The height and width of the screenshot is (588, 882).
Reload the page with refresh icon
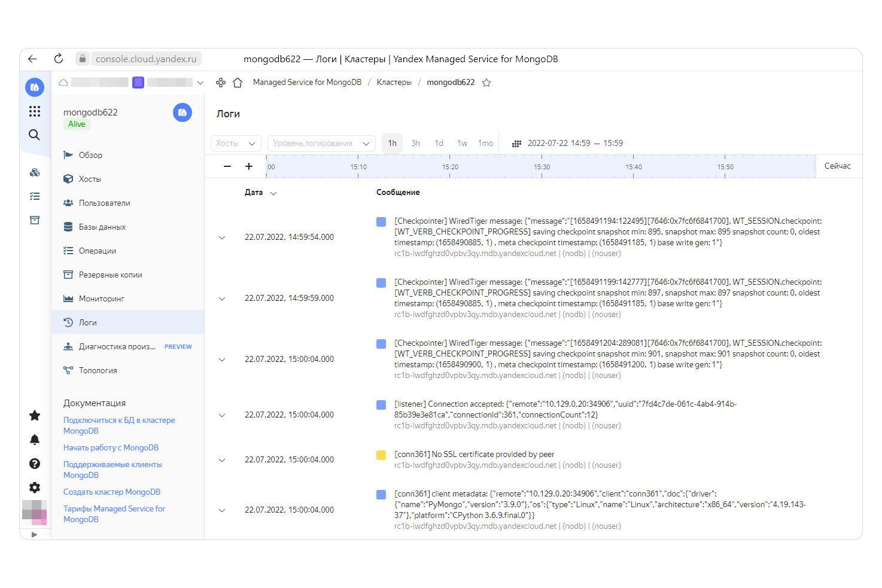[x=59, y=59]
